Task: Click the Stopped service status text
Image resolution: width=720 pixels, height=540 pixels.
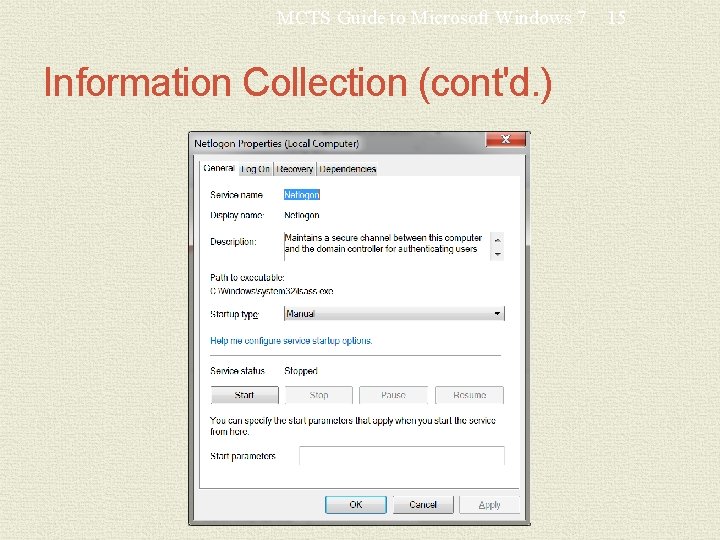Action: (301, 371)
